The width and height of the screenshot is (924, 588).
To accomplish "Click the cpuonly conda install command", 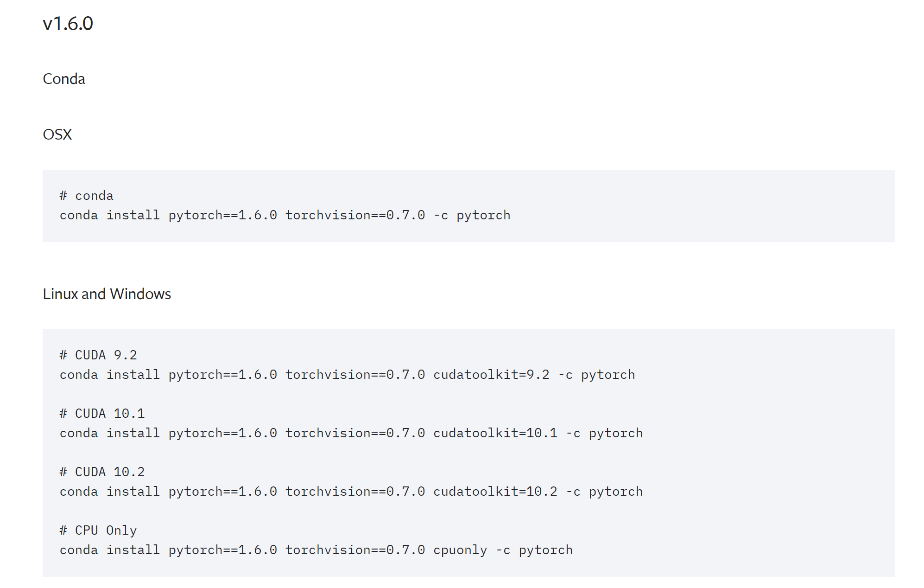I will [x=316, y=550].
